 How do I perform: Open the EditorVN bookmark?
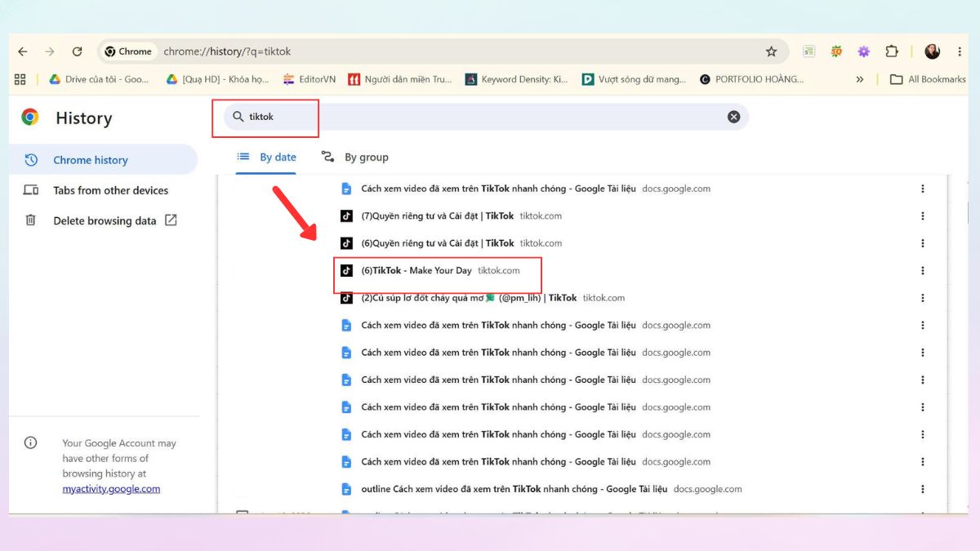[310, 79]
